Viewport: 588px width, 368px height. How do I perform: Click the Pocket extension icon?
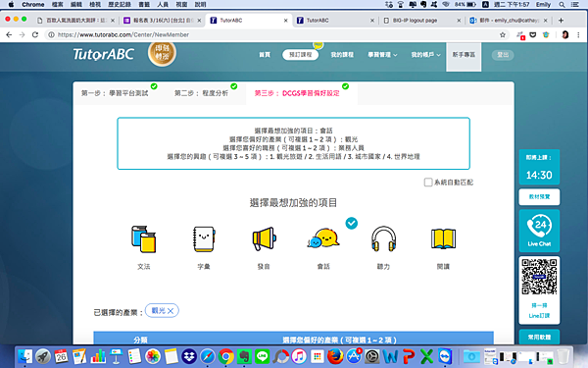click(533, 35)
